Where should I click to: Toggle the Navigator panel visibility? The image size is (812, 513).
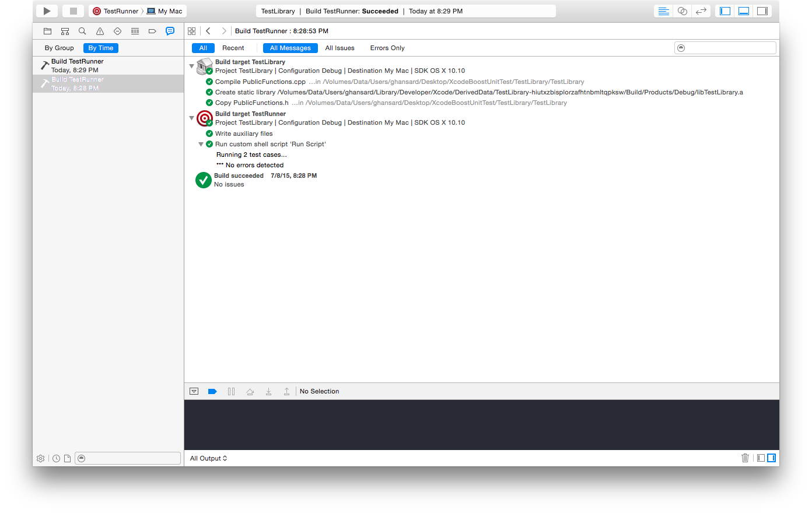[x=725, y=11]
